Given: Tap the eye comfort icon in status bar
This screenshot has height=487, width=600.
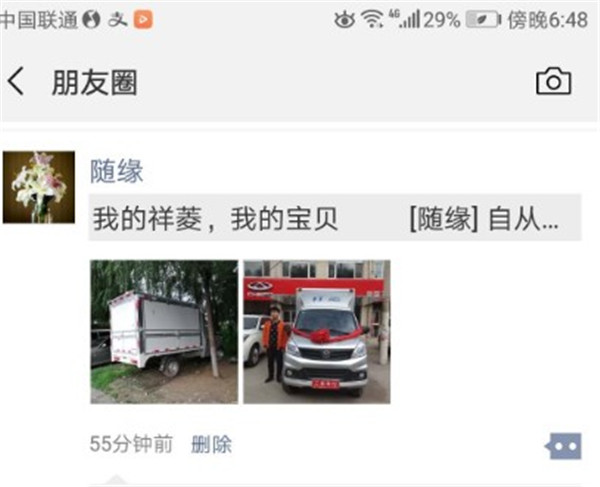Looking at the screenshot, I should click(x=344, y=19).
